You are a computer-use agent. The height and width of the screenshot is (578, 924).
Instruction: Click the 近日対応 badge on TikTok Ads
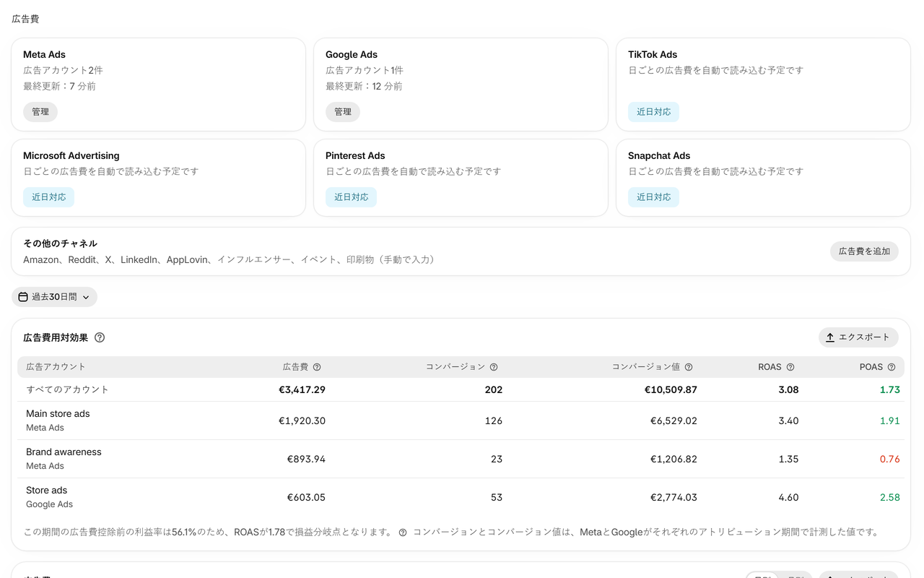(x=653, y=112)
